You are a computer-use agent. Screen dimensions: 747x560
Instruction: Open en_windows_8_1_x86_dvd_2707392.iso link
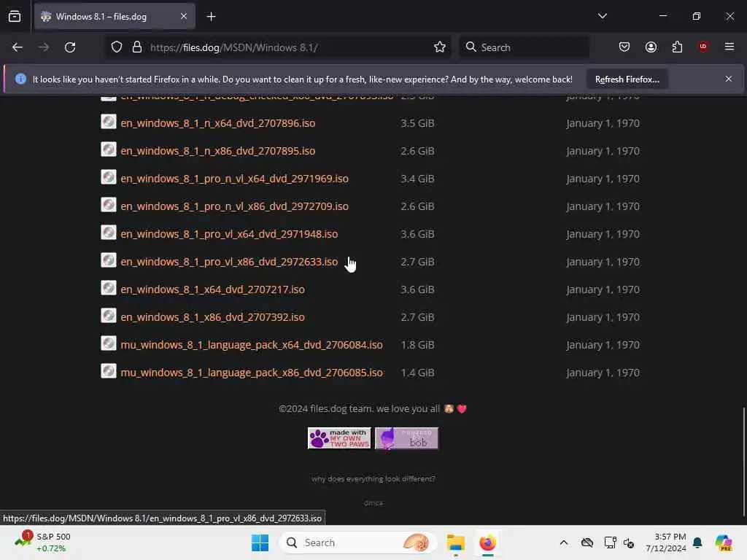click(212, 316)
